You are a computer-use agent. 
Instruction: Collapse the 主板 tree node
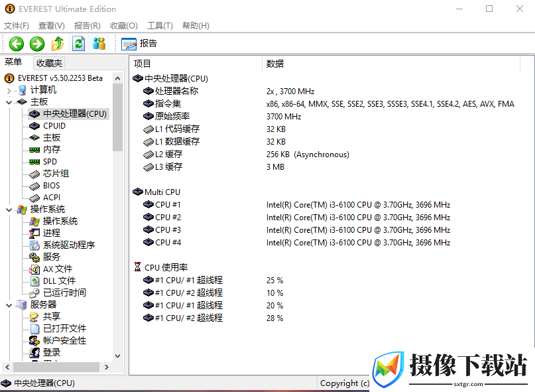pyautogui.click(x=9, y=102)
